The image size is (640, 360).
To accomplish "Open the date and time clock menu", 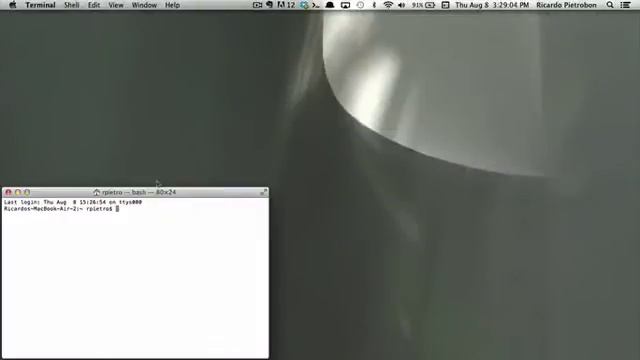I will [492, 5].
